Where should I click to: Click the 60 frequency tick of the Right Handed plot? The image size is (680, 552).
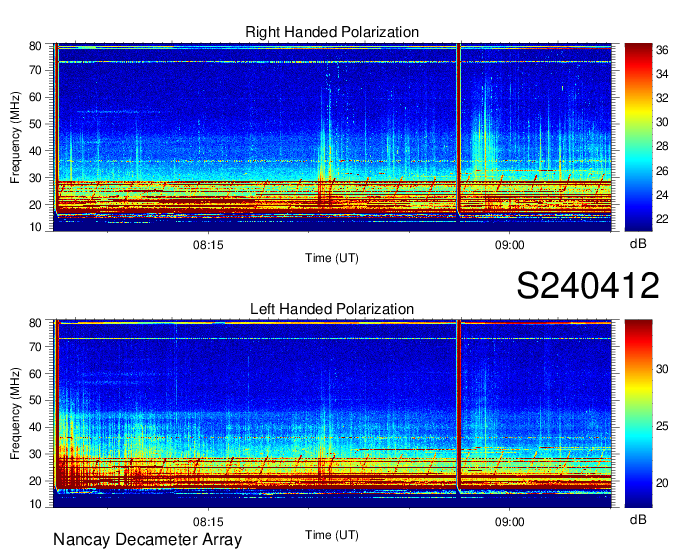click(35, 97)
